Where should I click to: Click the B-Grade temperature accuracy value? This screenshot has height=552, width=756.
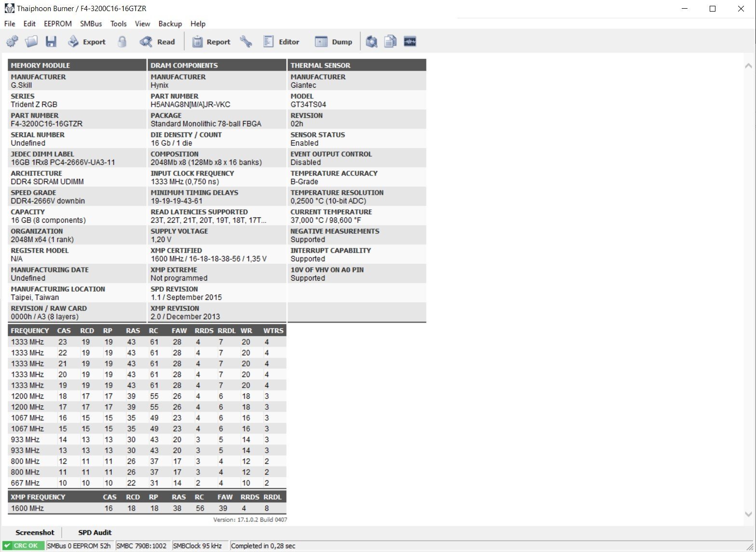click(304, 182)
